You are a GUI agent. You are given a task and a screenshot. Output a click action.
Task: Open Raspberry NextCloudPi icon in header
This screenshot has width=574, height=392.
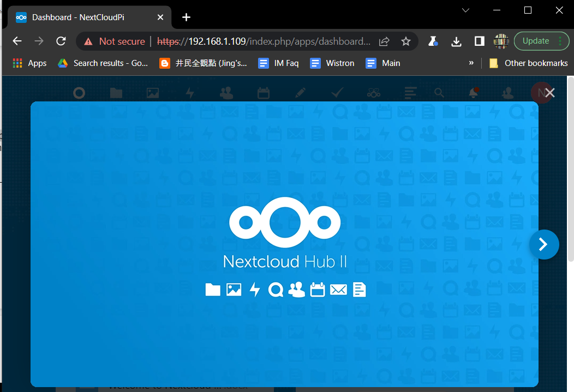(373, 93)
